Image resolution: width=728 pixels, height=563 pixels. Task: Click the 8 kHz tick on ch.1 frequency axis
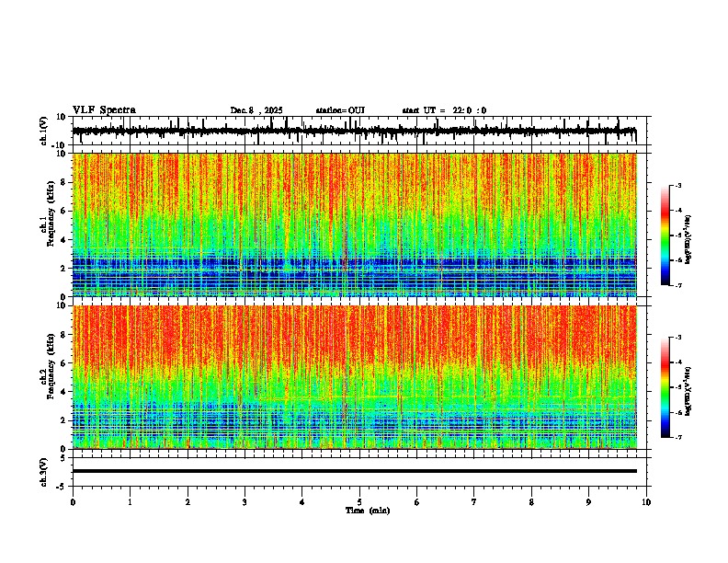pos(63,182)
